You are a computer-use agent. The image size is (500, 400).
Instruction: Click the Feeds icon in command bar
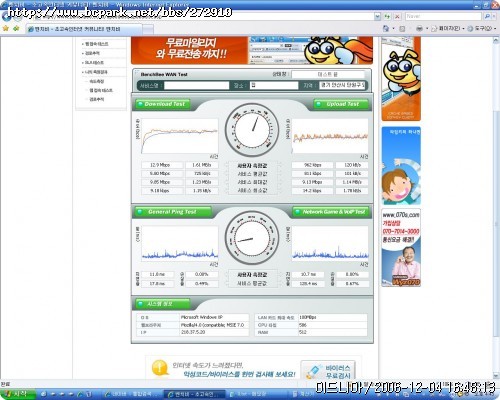(402, 29)
